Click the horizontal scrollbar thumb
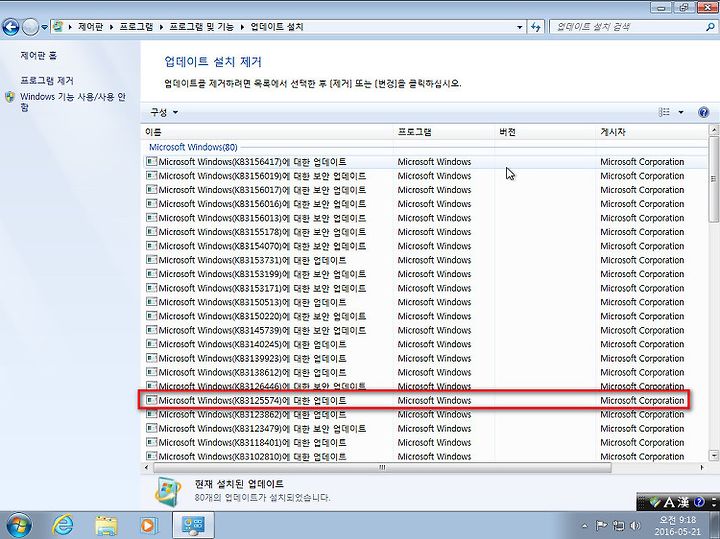 click(382, 468)
